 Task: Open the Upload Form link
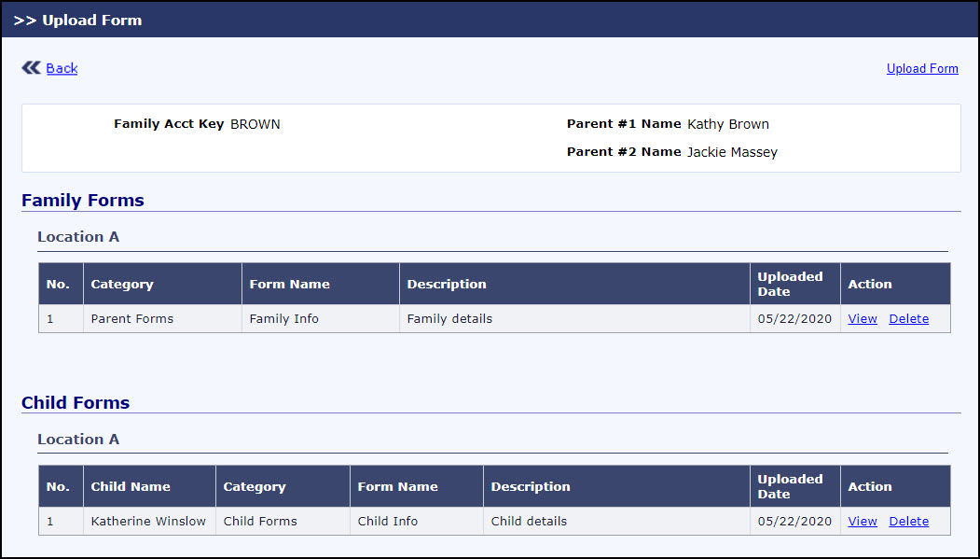click(x=922, y=68)
